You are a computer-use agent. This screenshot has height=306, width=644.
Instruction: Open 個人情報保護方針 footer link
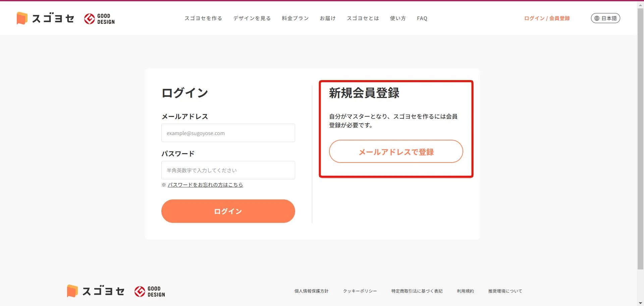tap(311, 291)
